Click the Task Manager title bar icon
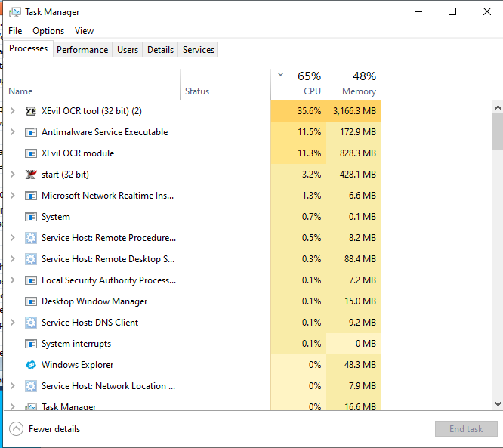Image resolution: width=503 pixels, height=448 pixels. pos(14,12)
